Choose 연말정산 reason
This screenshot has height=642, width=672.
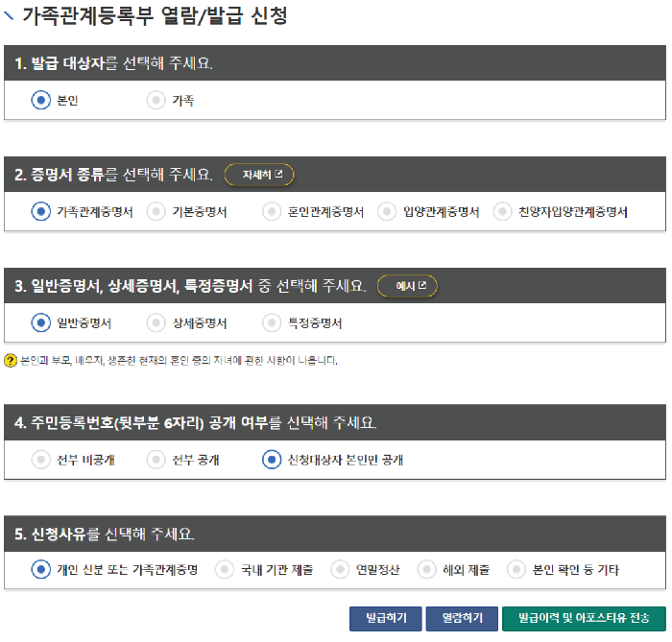tap(340, 570)
